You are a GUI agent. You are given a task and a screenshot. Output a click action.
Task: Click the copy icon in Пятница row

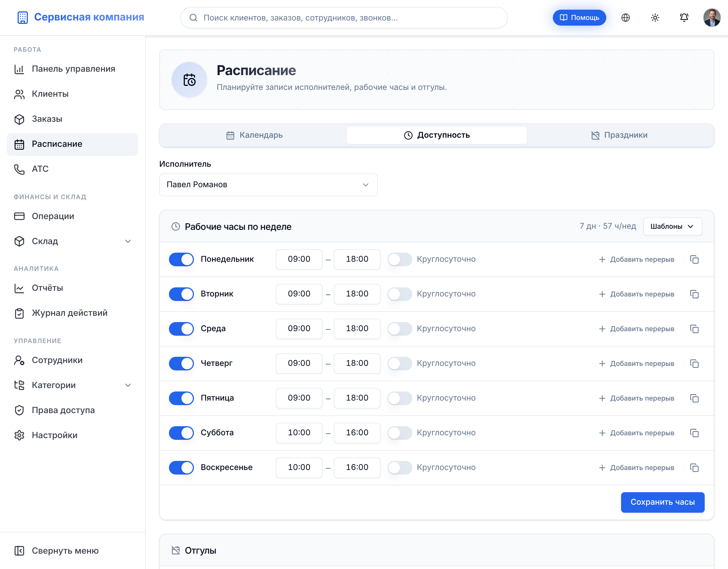[x=694, y=398]
